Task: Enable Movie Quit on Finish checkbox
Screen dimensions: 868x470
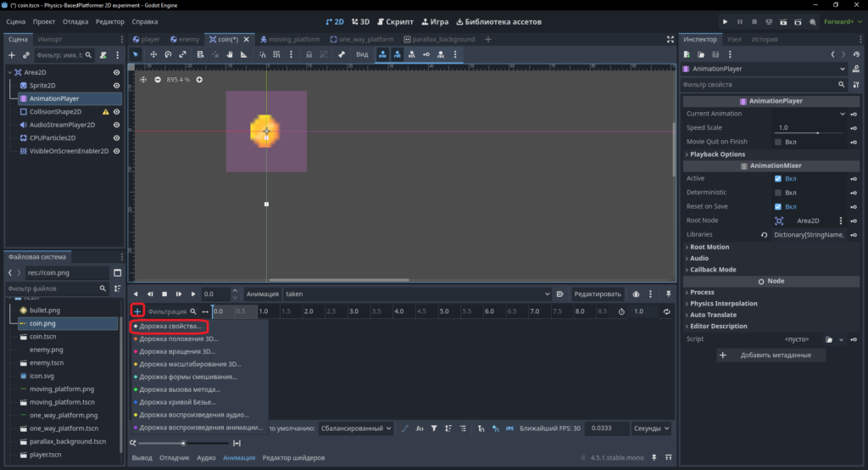Action: 778,142
